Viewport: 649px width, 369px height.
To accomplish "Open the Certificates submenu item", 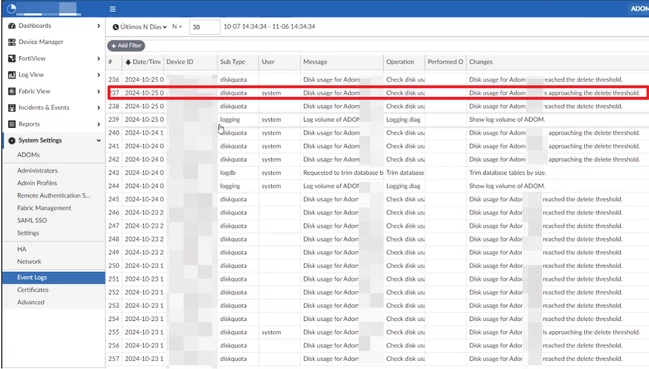I will (x=33, y=290).
